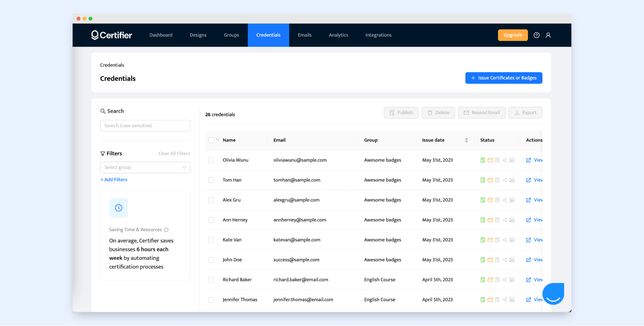Click the share icon for Jennifer Thomas
The width and height of the screenshot is (644, 326).
[505, 300]
